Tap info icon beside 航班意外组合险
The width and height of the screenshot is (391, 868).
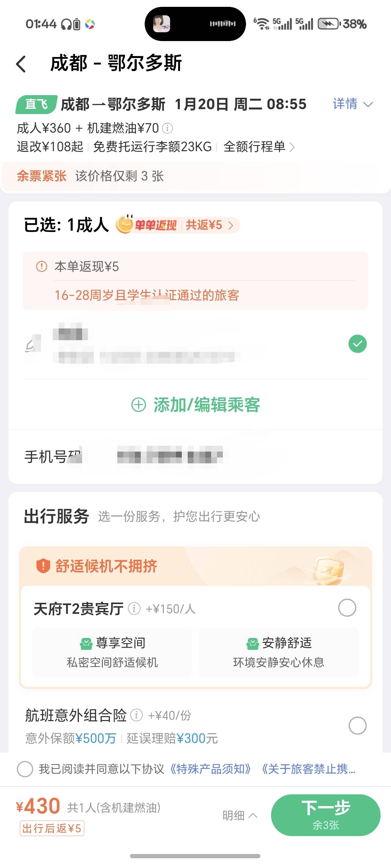[137, 715]
